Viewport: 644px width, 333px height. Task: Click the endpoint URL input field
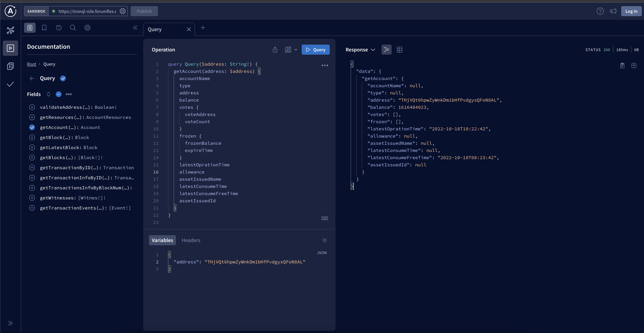click(87, 11)
